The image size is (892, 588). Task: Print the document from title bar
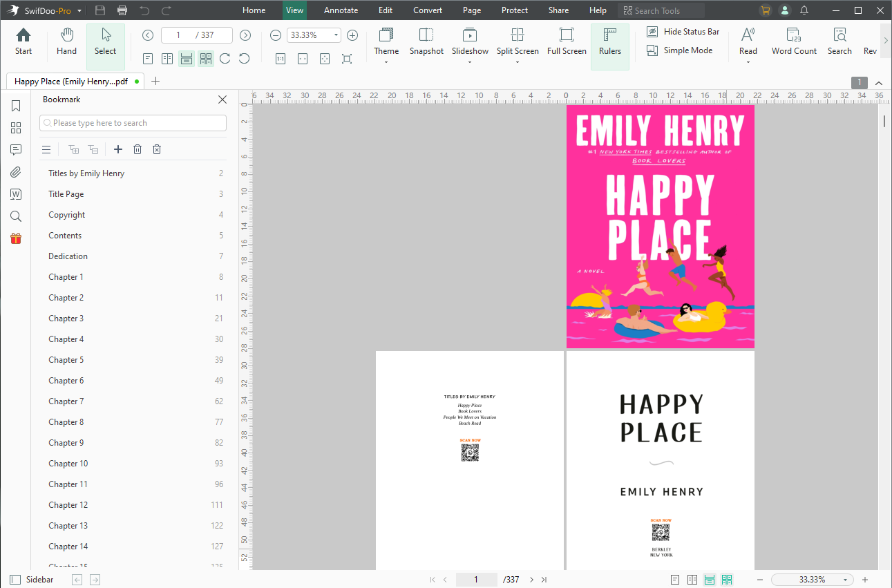pos(122,10)
